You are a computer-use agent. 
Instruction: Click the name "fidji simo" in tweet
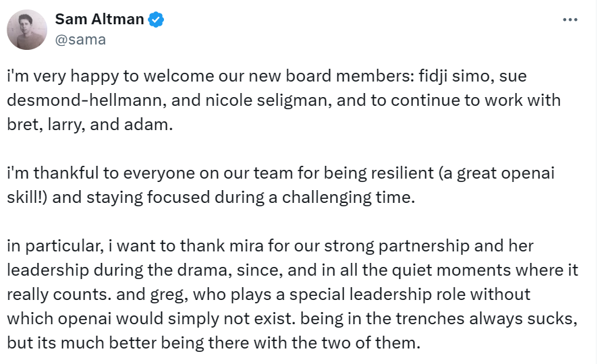tap(451, 76)
